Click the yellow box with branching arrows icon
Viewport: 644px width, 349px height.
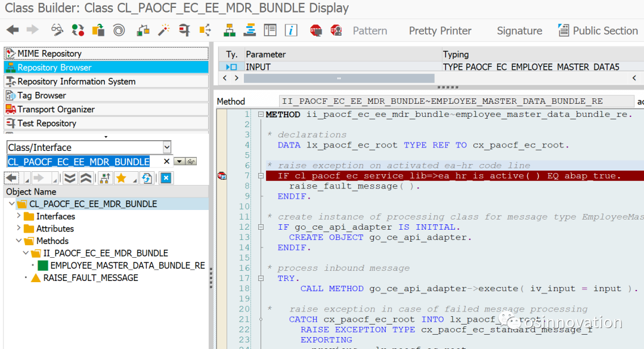205,30
